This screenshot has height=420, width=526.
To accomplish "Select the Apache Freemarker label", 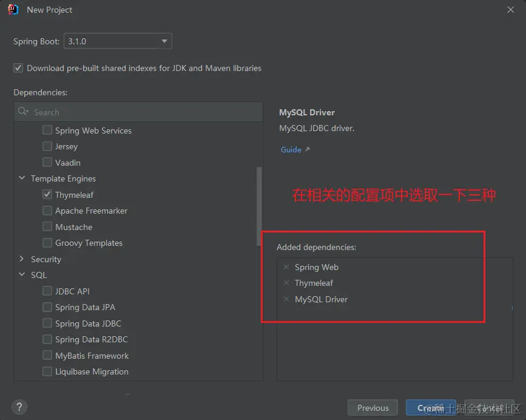I will click(91, 211).
